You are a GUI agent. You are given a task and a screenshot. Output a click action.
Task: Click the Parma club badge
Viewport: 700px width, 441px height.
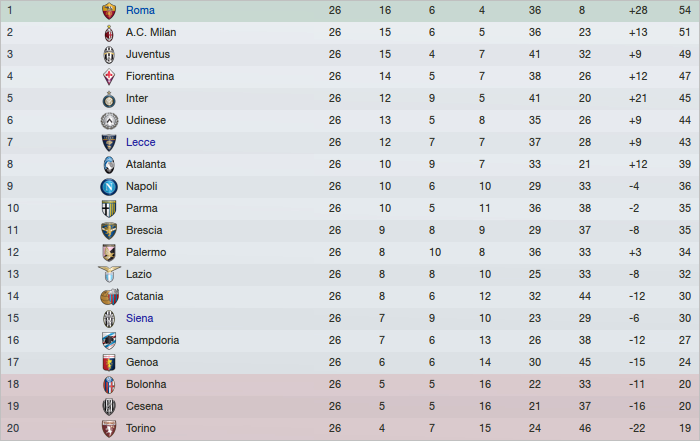(109, 208)
